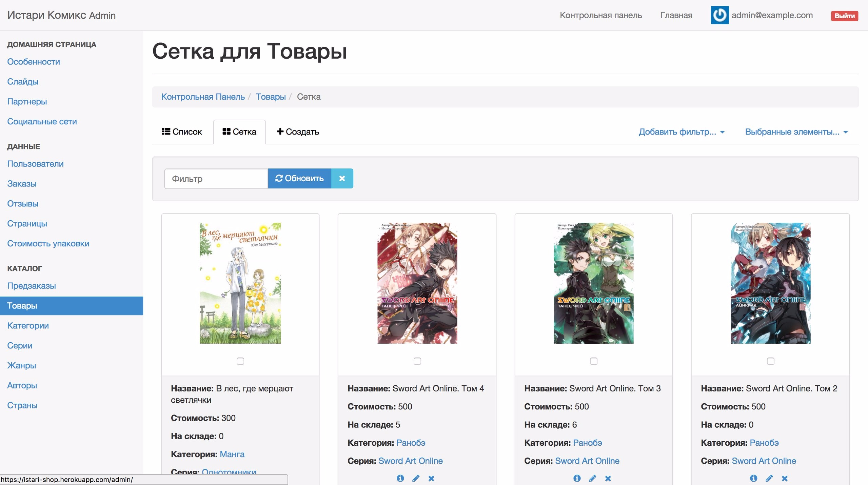The image size is (868, 485).
Task: Click info icon under Sword Art Online Том 4
Action: point(400,478)
